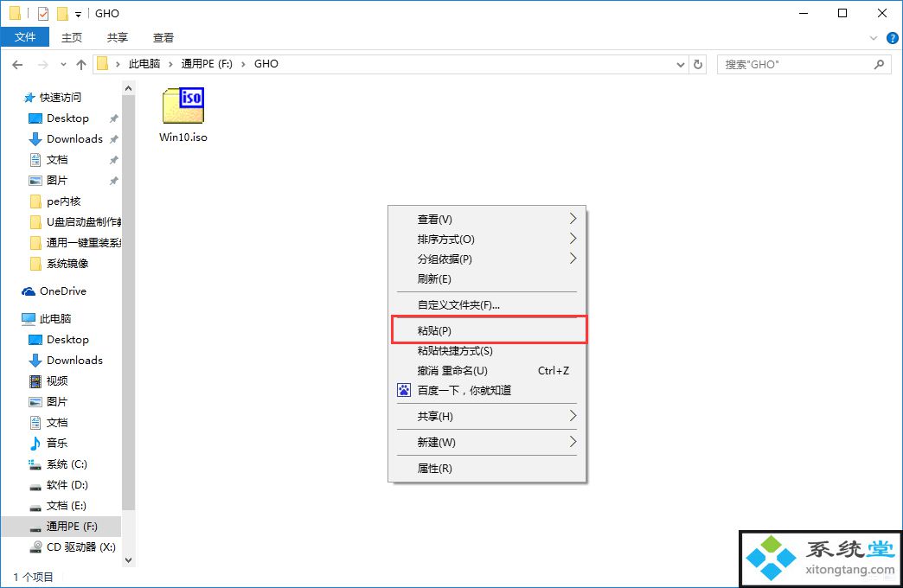Screen dimensions: 903x588
Task: Expand the 查看(V) submenu arrow
Action: [x=573, y=219]
